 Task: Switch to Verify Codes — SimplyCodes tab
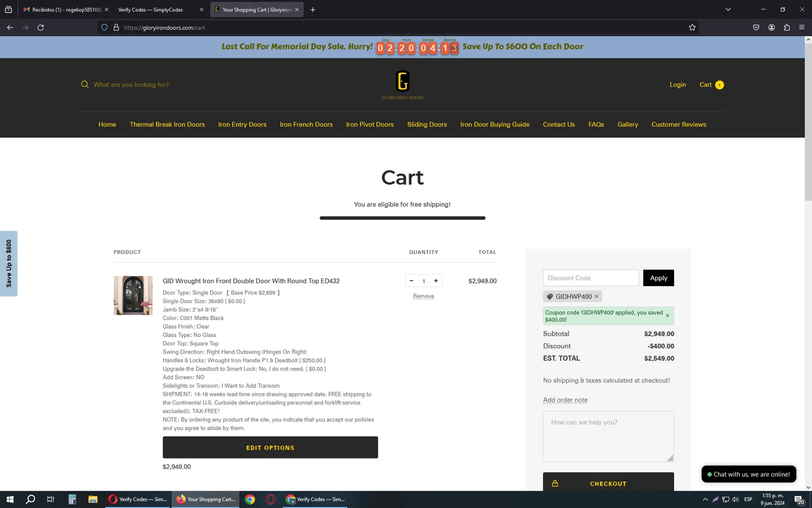pos(160,10)
